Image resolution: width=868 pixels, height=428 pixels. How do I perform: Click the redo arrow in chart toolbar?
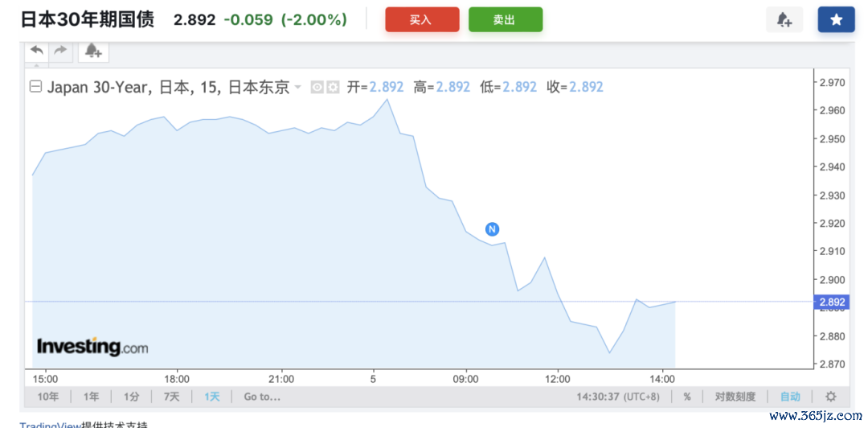[61, 51]
